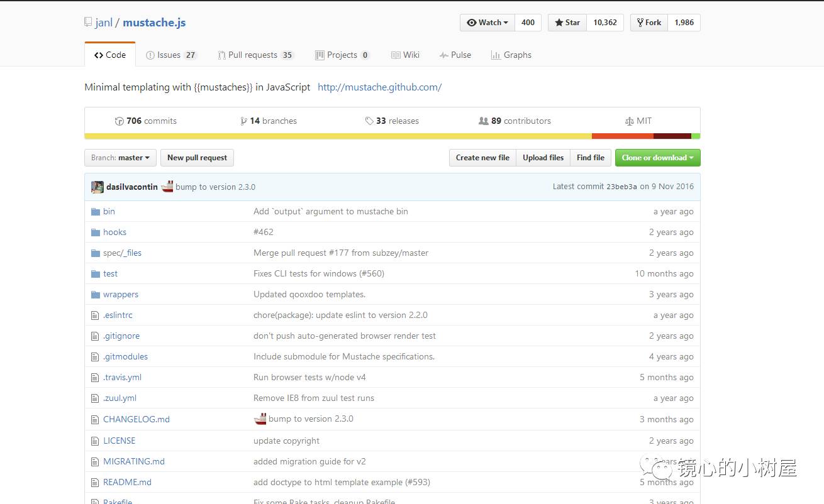Go to the Projects tab
The height and width of the screenshot is (504, 824).
pos(343,55)
